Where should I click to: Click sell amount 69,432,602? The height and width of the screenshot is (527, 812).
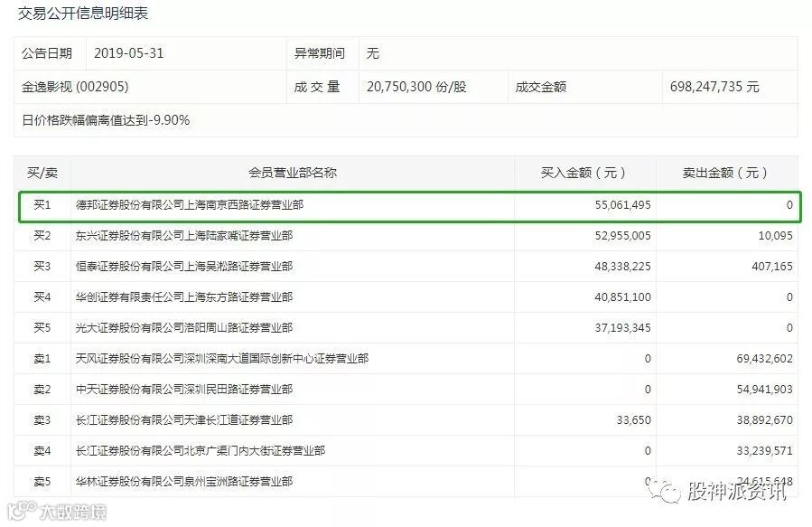coord(765,359)
